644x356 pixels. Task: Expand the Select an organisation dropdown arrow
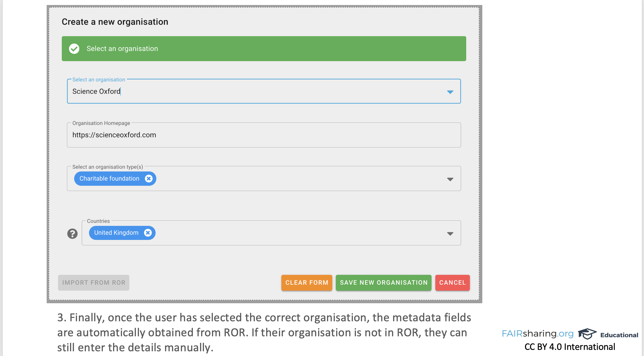[450, 92]
